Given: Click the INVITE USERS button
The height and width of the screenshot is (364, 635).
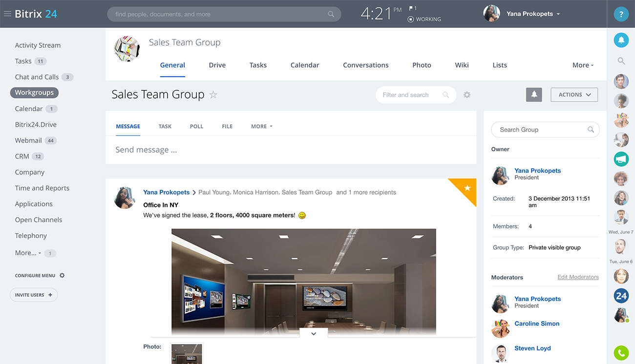Looking at the screenshot, I should (34, 295).
